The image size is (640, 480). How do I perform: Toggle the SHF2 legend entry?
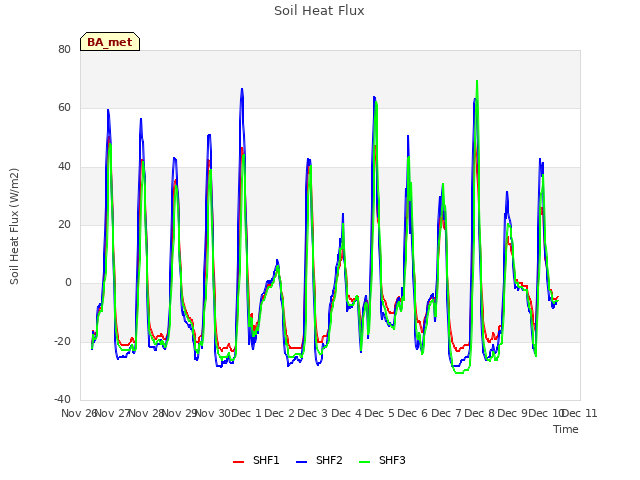(319, 461)
